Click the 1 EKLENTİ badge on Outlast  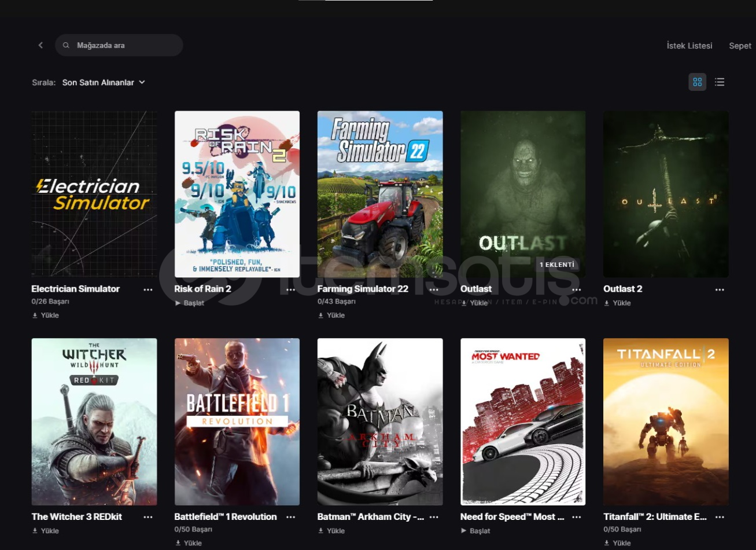tap(557, 265)
